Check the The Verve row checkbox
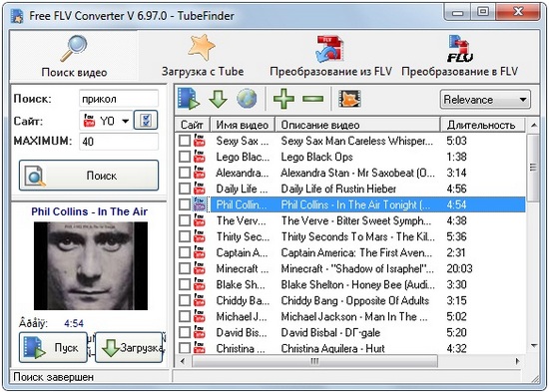This screenshot has height=392, width=549. 185,220
